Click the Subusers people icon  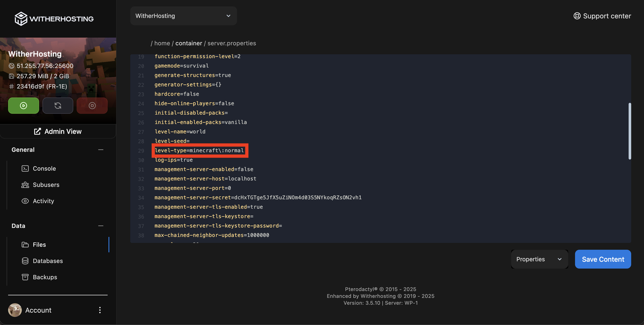click(25, 185)
